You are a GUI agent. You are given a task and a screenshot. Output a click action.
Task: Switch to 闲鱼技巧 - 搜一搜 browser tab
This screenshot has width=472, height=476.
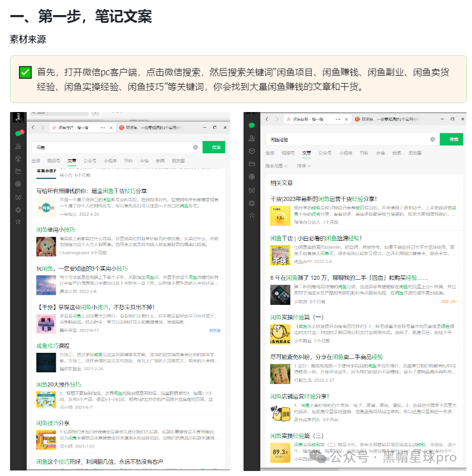click(82, 128)
